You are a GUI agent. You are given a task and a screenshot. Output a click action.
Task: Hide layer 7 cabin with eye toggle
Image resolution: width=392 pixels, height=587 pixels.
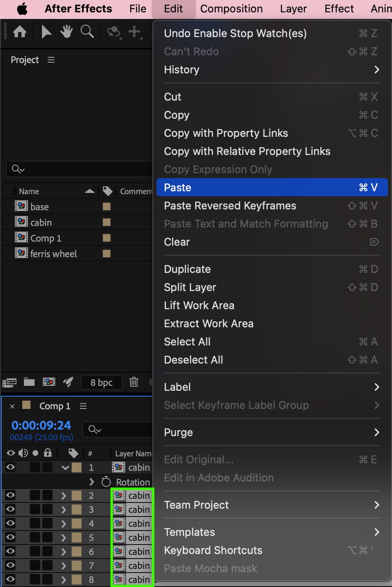coord(10,565)
